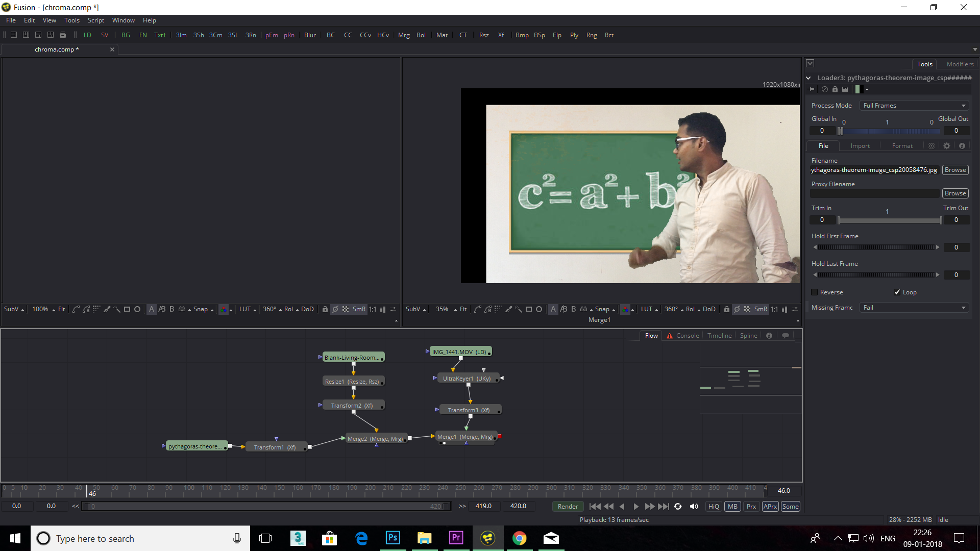Open the Process Mode dropdown

pyautogui.click(x=914, y=106)
